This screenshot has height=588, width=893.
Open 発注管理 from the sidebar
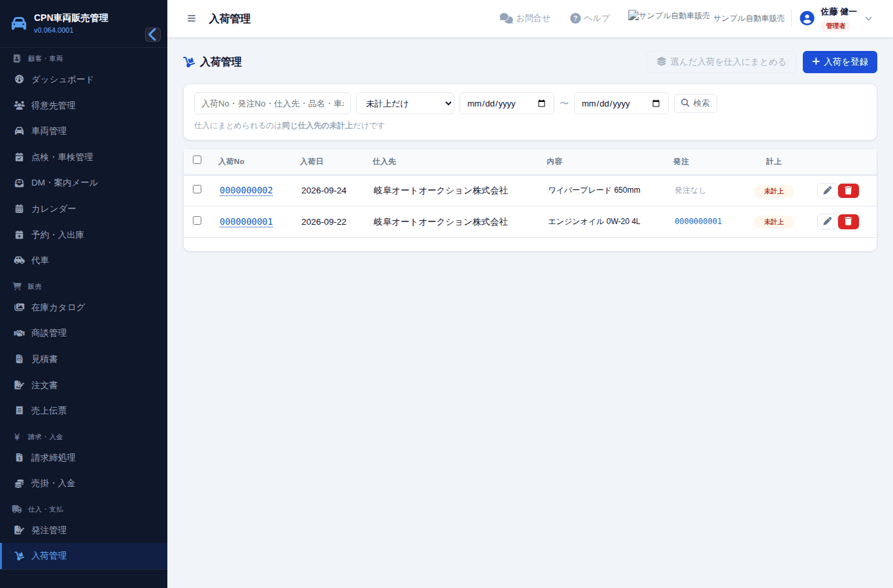coord(84,530)
